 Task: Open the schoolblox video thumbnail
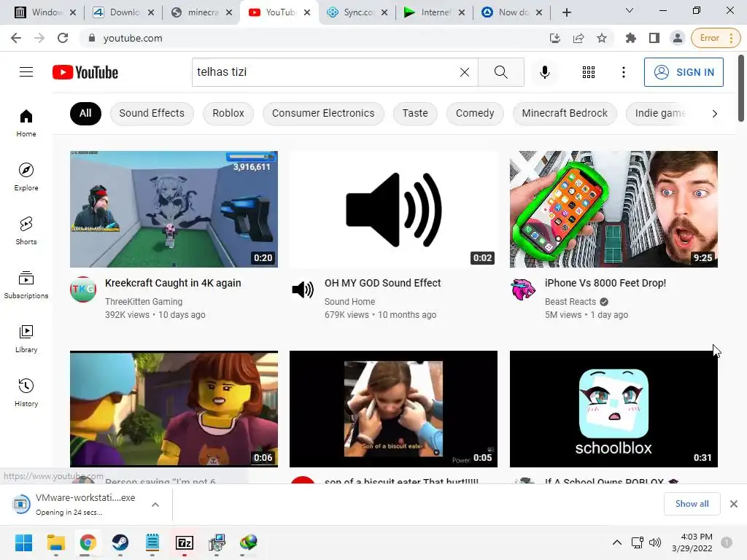pos(614,409)
